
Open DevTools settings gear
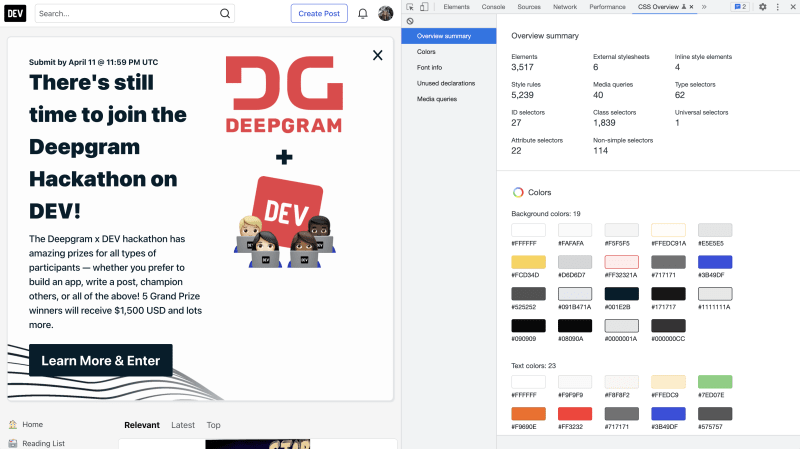point(763,7)
